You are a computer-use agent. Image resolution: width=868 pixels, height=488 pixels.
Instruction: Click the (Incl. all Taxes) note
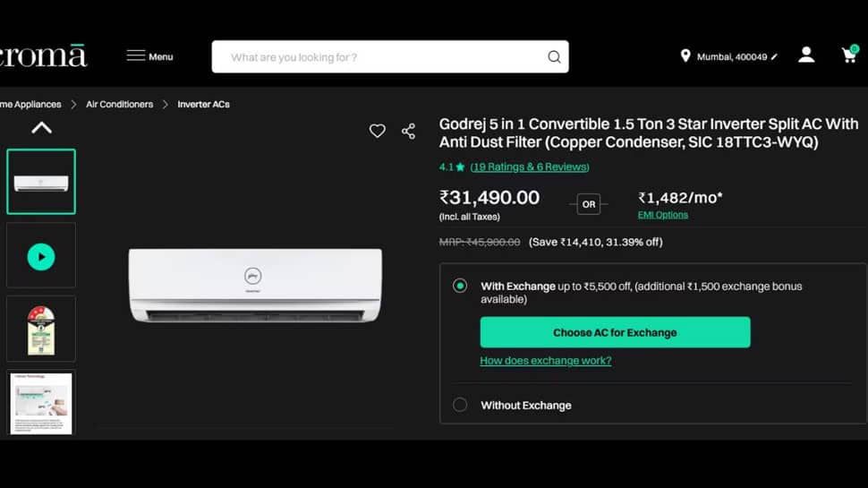pyautogui.click(x=470, y=217)
